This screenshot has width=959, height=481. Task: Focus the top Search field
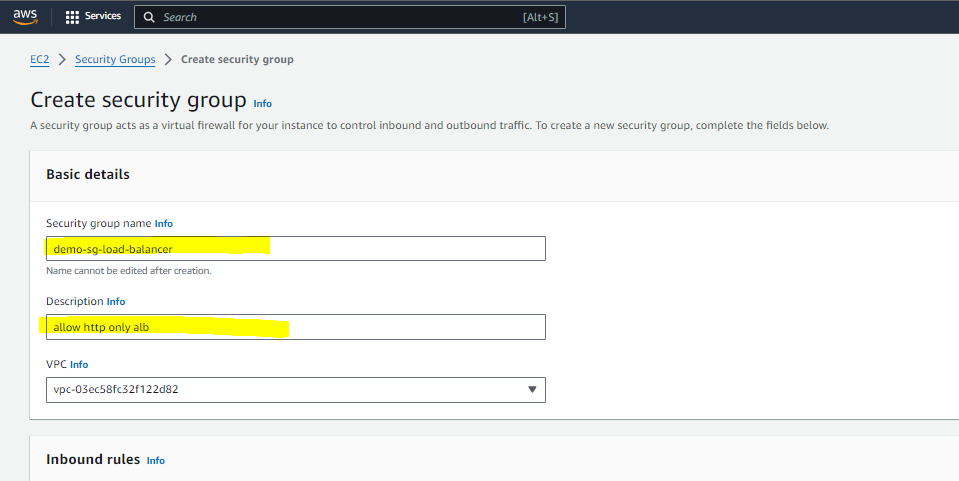[x=350, y=17]
